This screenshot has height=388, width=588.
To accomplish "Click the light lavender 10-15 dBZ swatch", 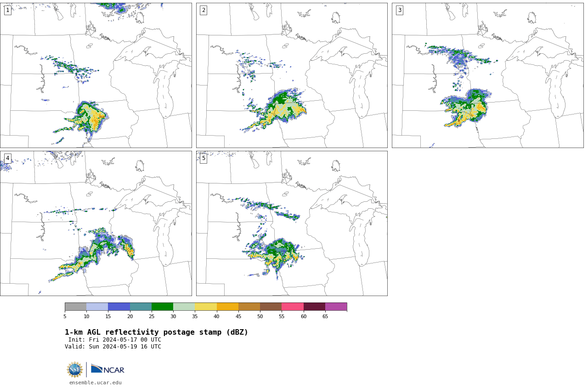I will tap(97, 307).
